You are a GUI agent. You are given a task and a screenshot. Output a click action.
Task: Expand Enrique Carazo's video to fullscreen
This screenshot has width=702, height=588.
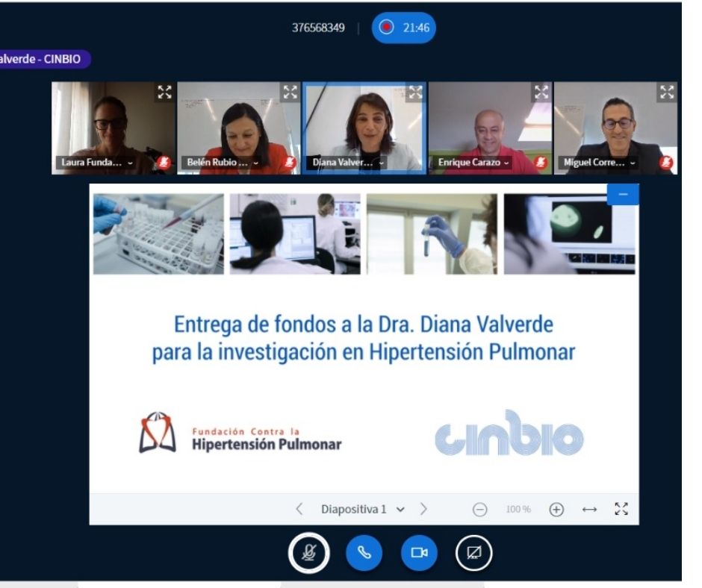click(541, 93)
